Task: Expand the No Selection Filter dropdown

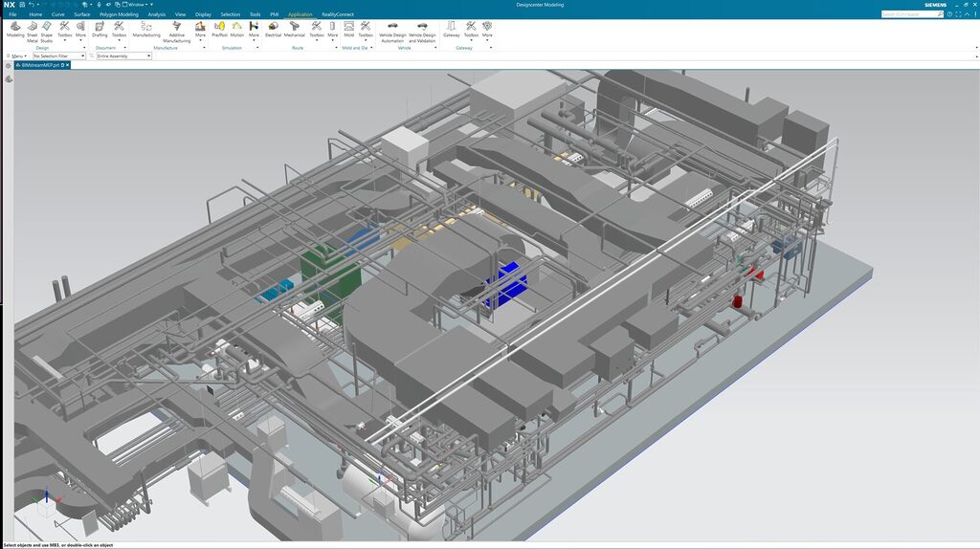Action: pos(82,56)
